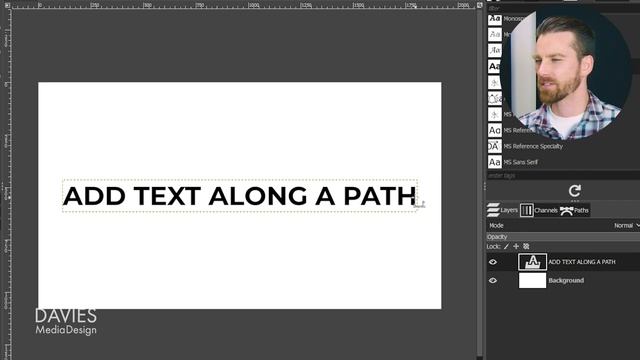Click the font filter input field

(x=563, y=9)
